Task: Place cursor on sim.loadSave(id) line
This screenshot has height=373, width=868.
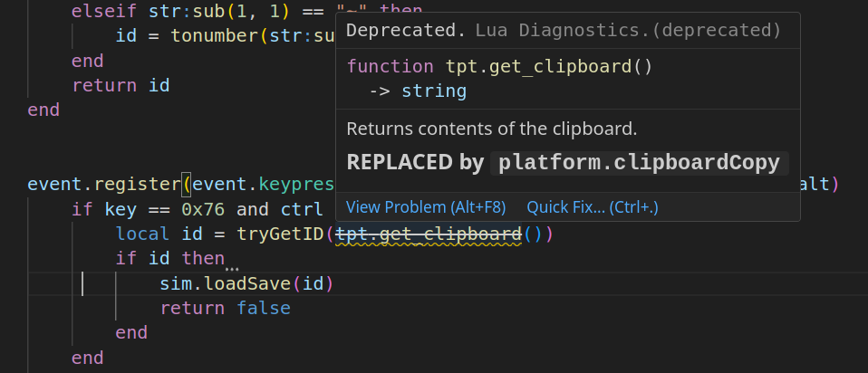Action: click(x=246, y=284)
